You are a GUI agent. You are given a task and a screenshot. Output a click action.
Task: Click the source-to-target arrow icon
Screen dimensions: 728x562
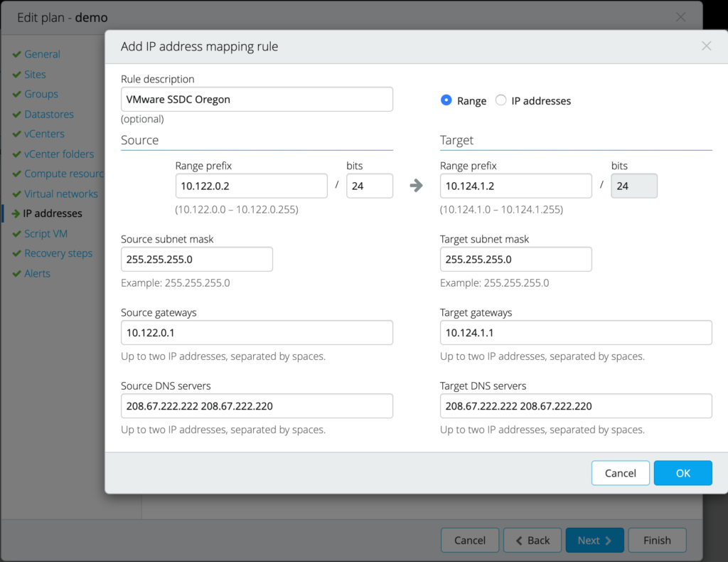(x=417, y=186)
